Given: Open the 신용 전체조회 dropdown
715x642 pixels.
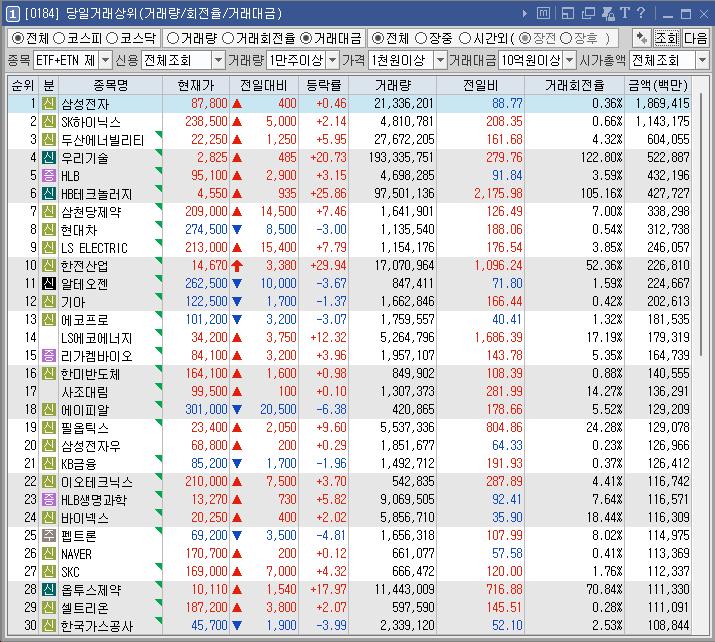Looking at the screenshot, I should click(218, 60).
